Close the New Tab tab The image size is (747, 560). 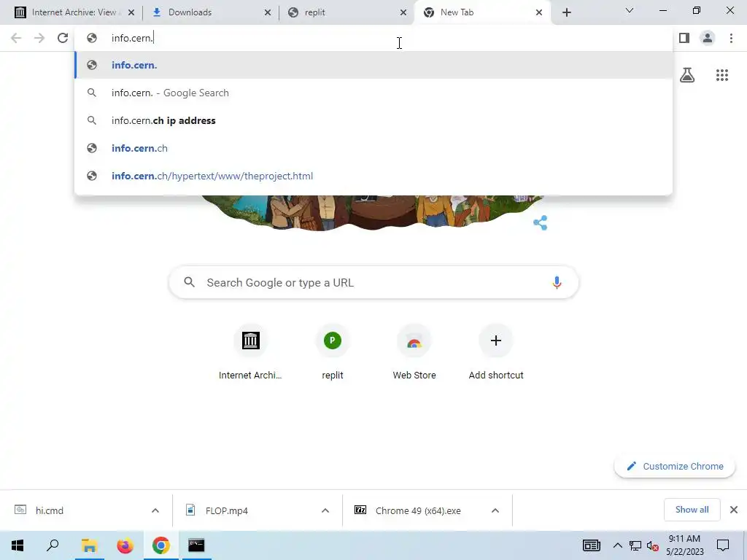(x=539, y=12)
